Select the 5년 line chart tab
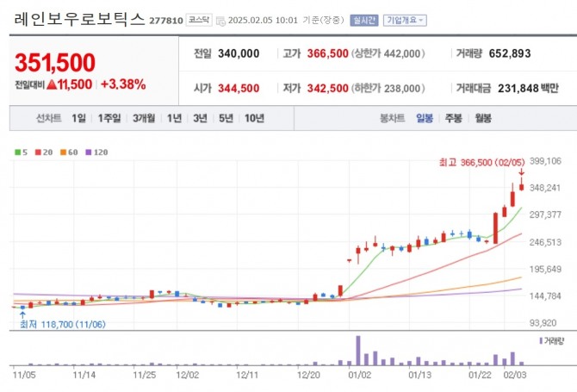Screen dimensions: 577x392 226,118
